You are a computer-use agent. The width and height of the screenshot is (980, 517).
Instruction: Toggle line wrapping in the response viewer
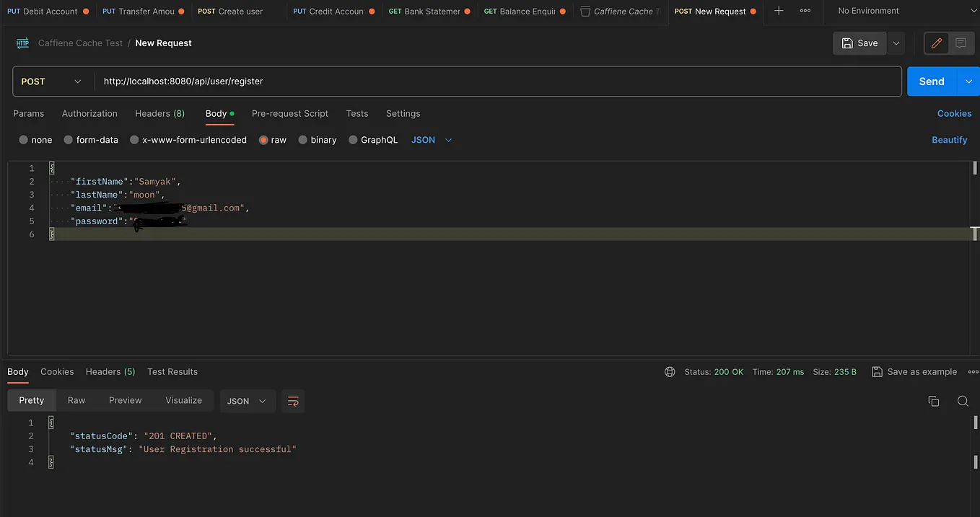[293, 401]
